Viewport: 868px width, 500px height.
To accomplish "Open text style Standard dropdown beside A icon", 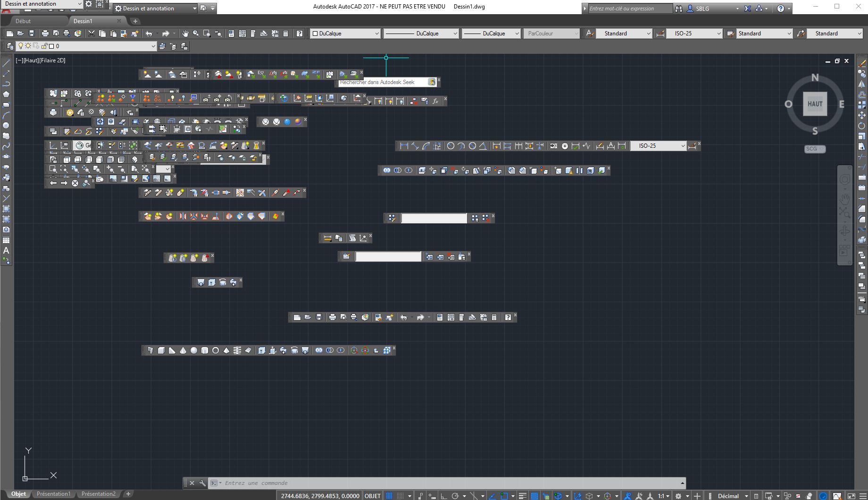I will [x=624, y=34].
